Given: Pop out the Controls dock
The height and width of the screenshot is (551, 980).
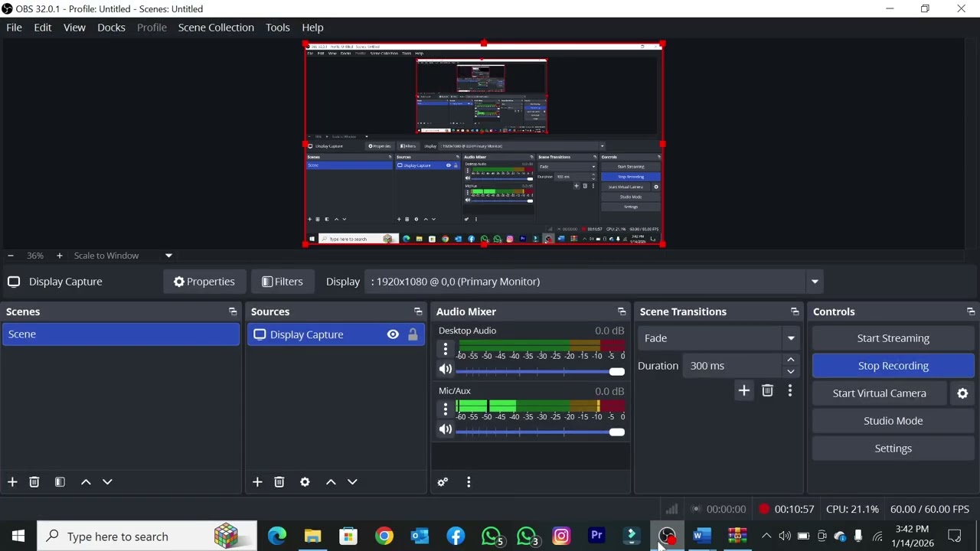Looking at the screenshot, I should 971,311.
